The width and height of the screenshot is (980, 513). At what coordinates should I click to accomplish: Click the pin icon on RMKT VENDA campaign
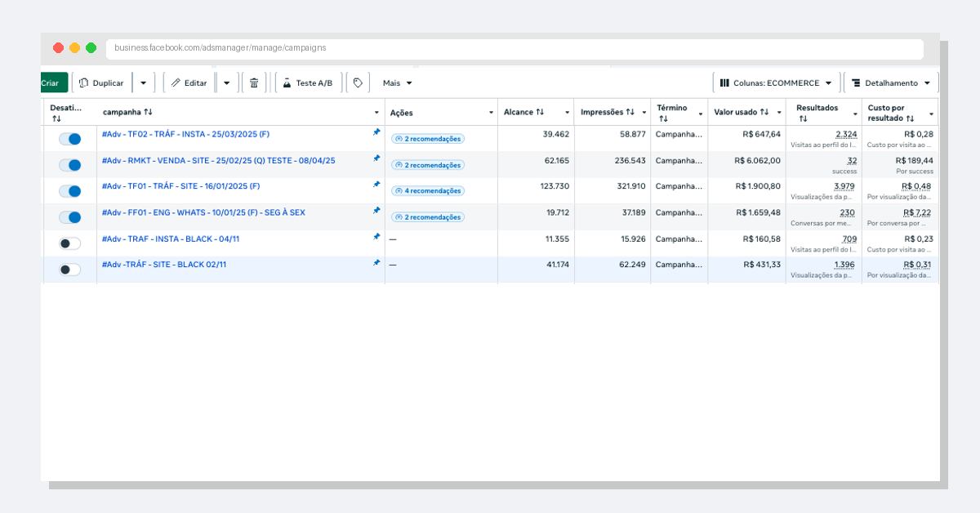tap(376, 158)
